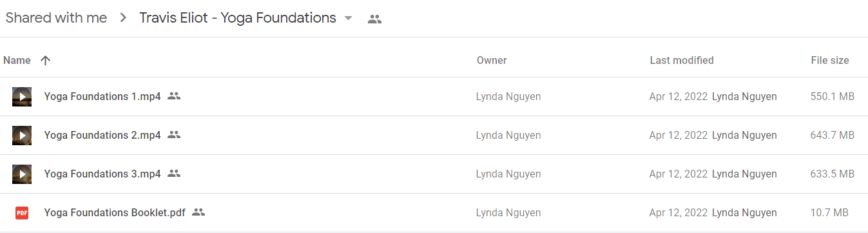Viewport: 868px width, 233px height.
Task: Go back to Shared with me breadcrumb
Action: coord(56,18)
